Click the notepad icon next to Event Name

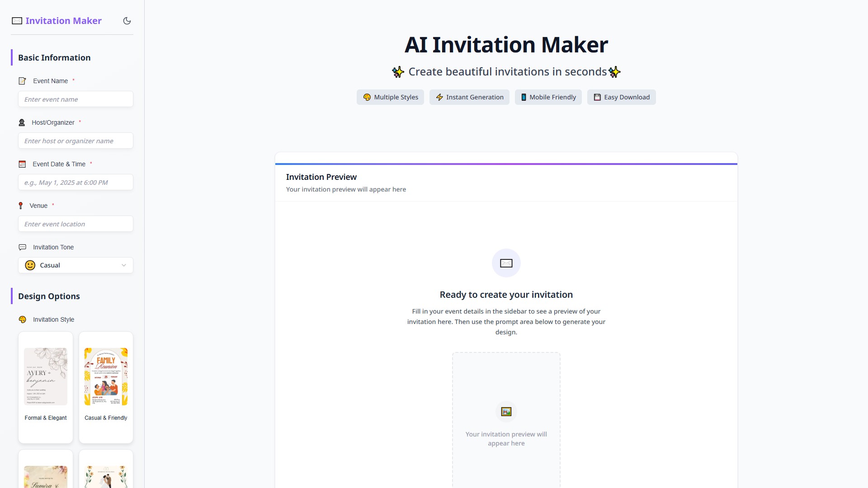[22, 81]
